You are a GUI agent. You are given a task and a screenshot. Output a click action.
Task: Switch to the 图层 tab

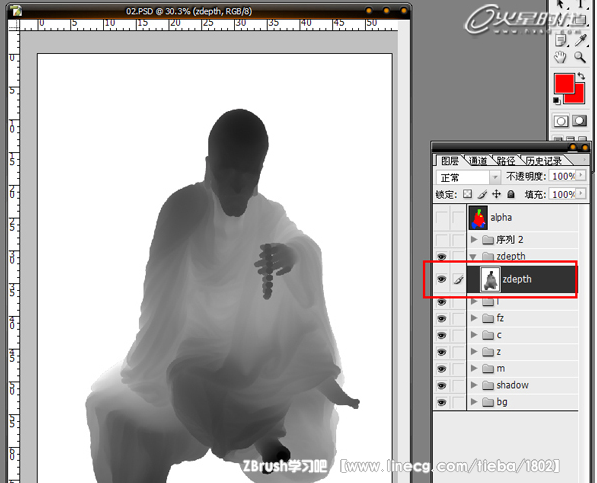click(449, 161)
